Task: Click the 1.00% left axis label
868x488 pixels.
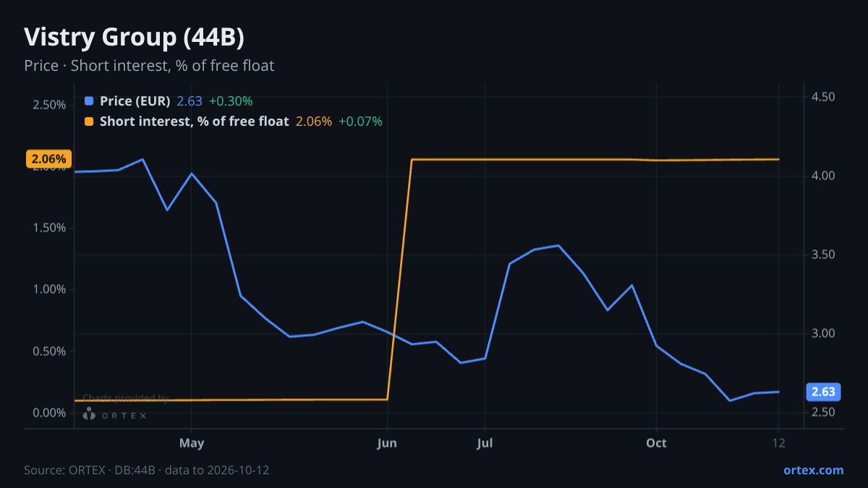Action: (48, 289)
